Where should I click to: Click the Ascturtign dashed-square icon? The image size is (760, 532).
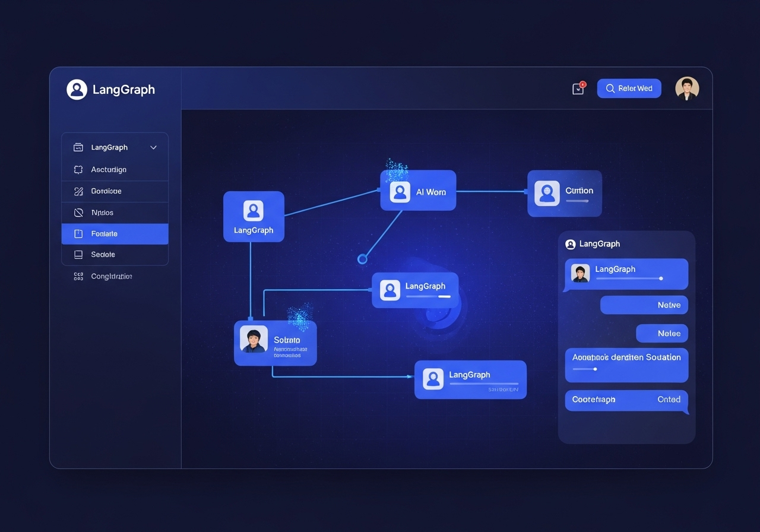click(78, 170)
